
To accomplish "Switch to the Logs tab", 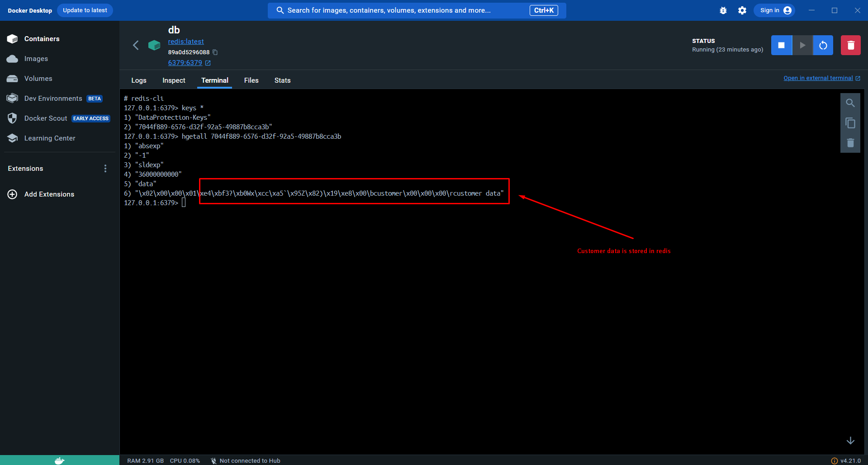I will point(138,80).
